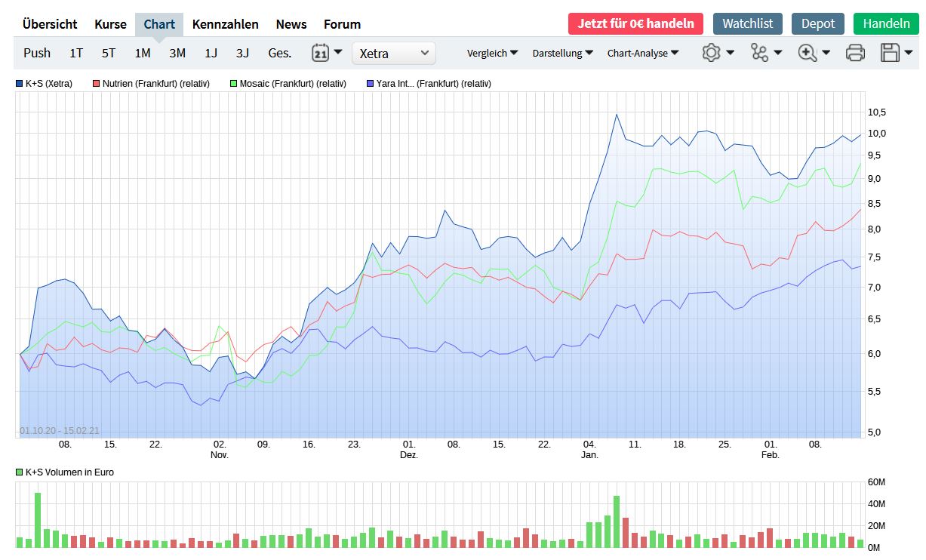Viewport: 926px width, 560px height.
Task: Select the Chart tab
Action: click(x=159, y=24)
